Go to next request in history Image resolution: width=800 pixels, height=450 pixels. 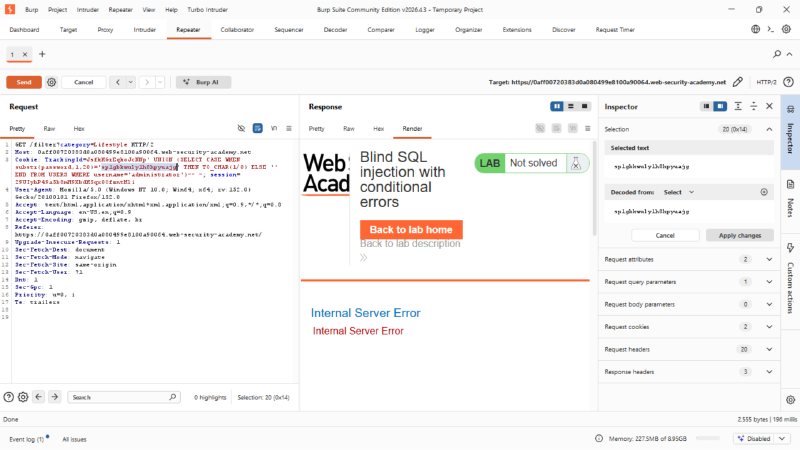147,82
